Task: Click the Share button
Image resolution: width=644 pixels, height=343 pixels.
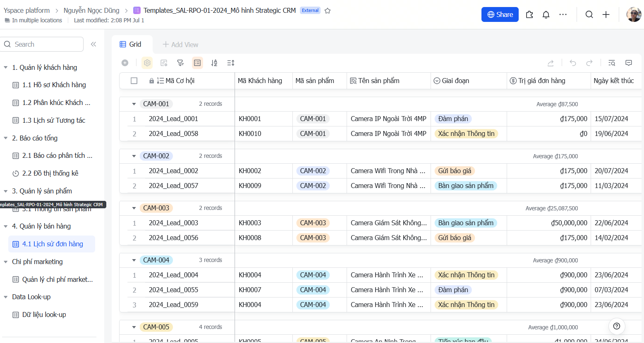Action: pyautogui.click(x=500, y=14)
